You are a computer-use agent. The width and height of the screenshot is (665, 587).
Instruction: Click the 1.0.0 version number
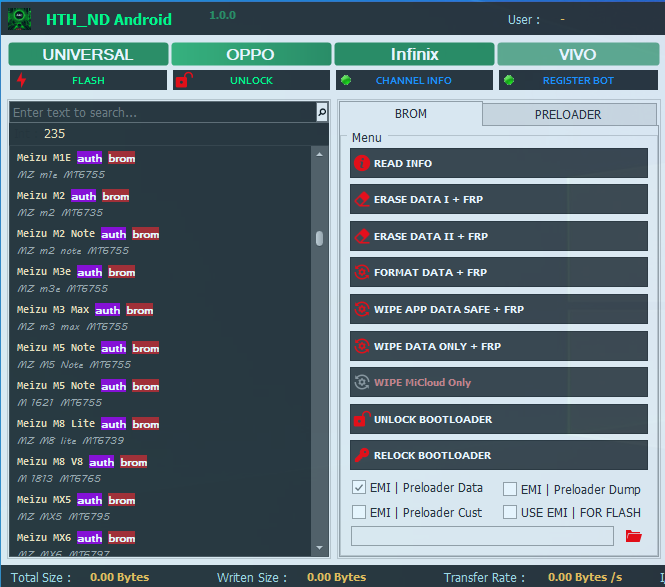pyautogui.click(x=222, y=15)
